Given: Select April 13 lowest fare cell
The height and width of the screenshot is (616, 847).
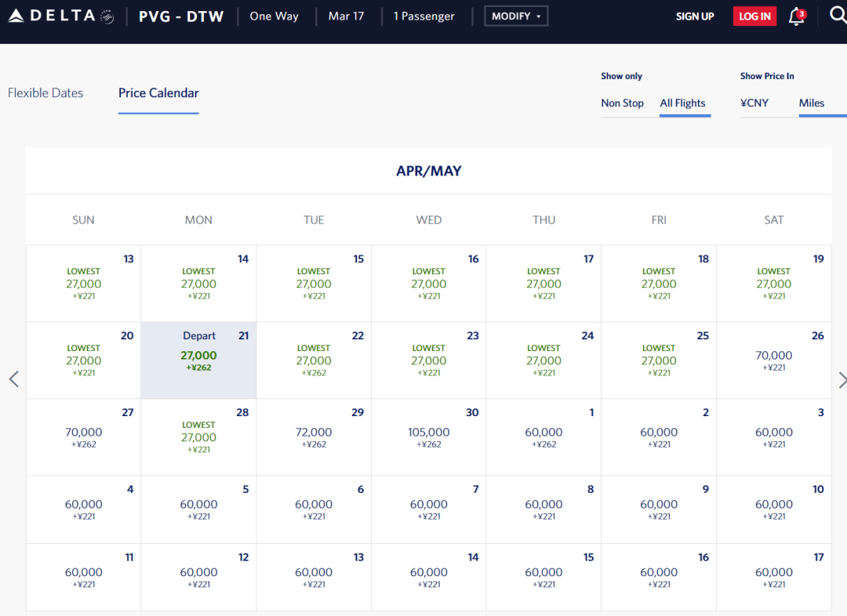Looking at the screenshot, I should pyautogui.click(x=84, y=284).
